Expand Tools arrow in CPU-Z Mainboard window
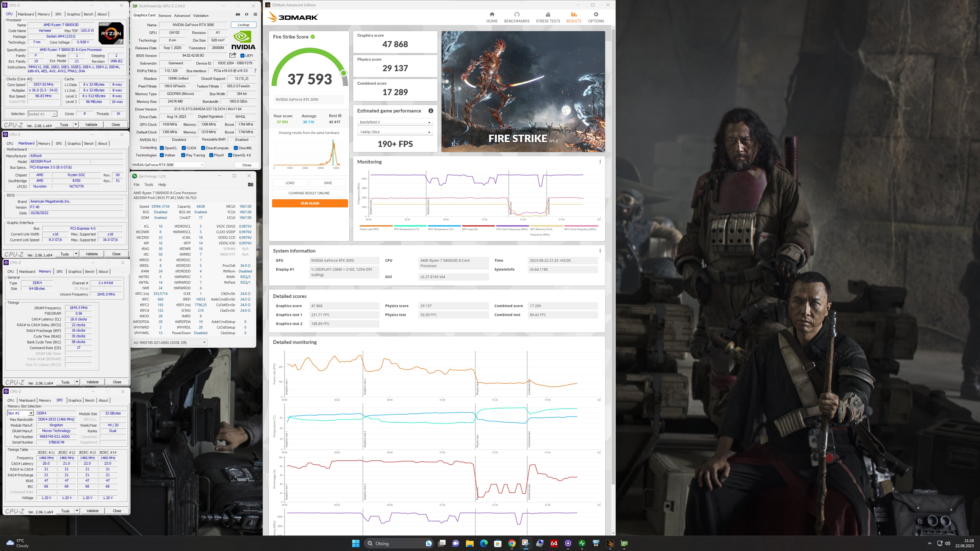This screenshot has height=551, width=980. tap(76, 254)
